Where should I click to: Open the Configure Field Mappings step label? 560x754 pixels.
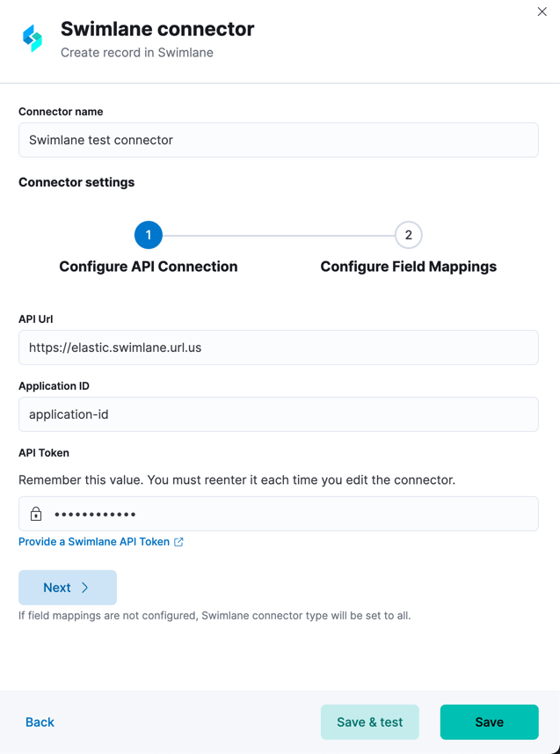click(x=408, y=267)
